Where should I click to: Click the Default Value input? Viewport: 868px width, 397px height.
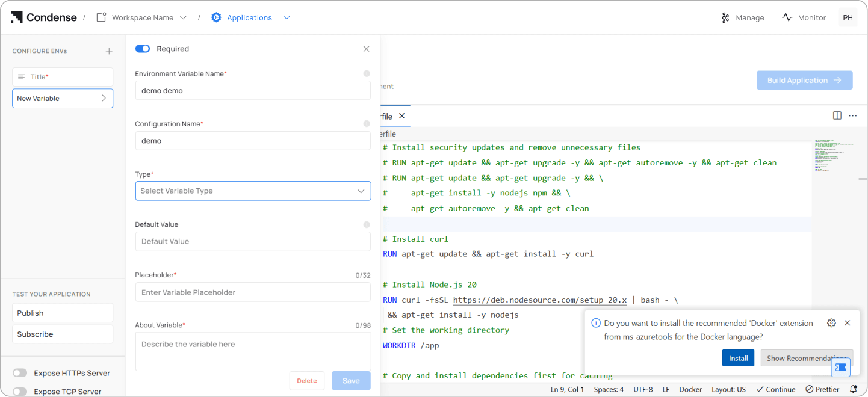[x=253, y=241]
